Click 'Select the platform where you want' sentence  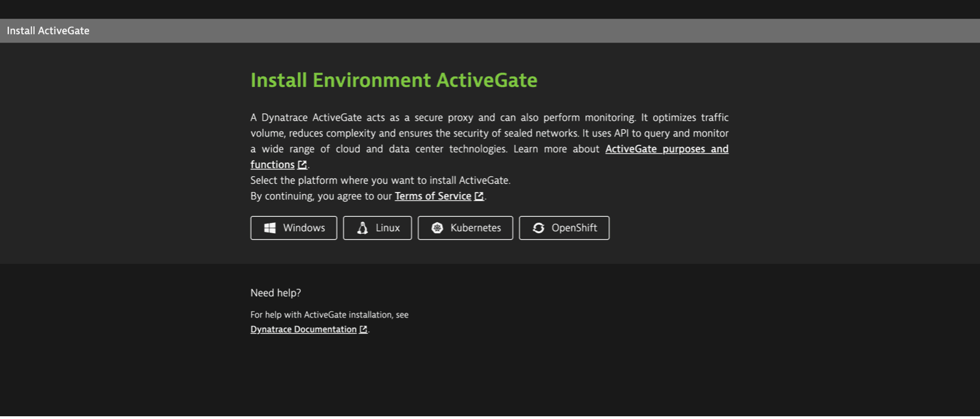point(380,180)
